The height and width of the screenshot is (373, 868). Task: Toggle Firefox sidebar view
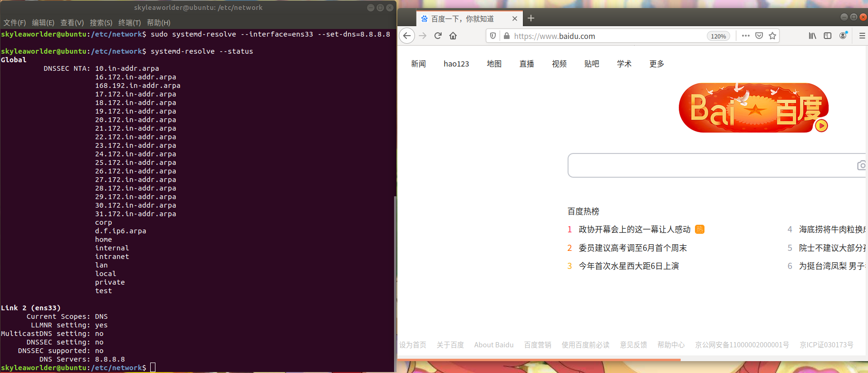click(828, 36)
